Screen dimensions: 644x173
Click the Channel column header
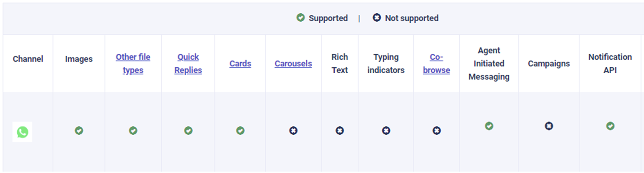point(28,59)
